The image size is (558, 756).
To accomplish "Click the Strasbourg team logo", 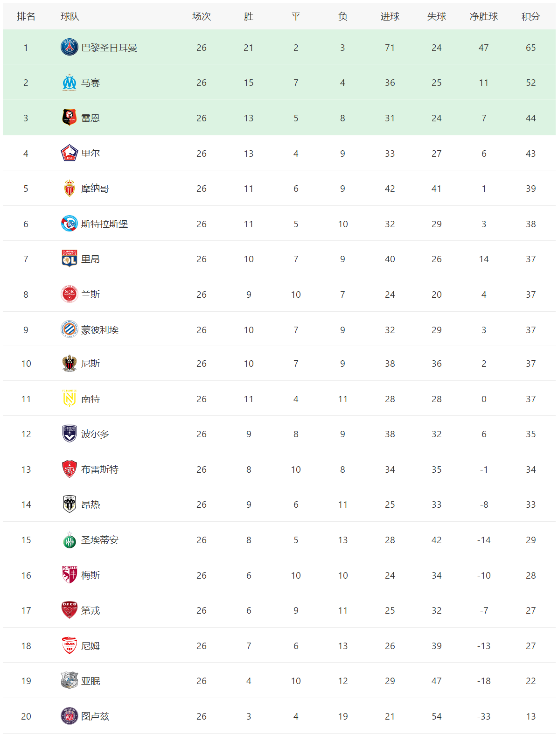I will pos(70,224).
